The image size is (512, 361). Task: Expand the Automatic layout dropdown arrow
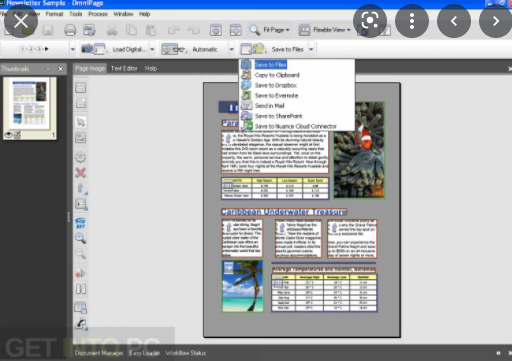click(231, 49)
